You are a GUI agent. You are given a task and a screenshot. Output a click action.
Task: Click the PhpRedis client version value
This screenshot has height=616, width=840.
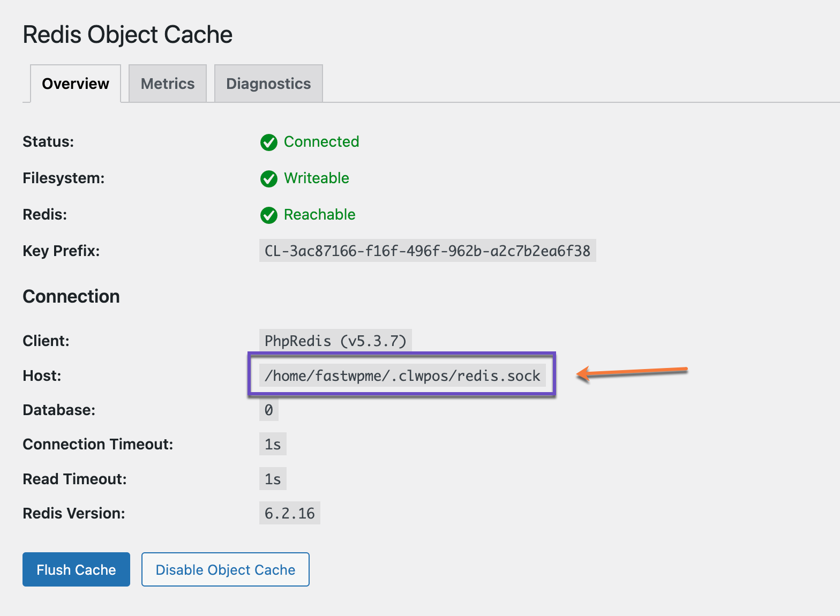click(335, 341)
